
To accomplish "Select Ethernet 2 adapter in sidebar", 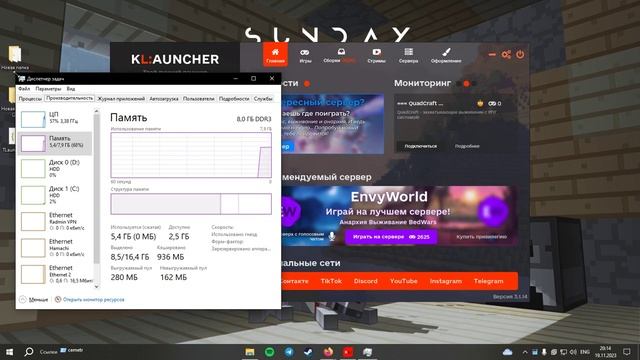I will point(55,274).
